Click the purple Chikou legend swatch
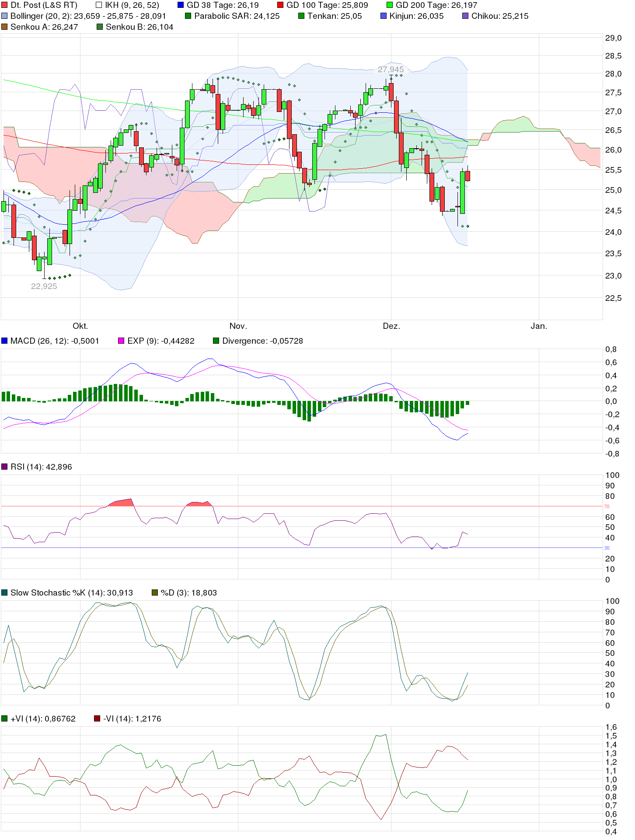 click(465, 16)
